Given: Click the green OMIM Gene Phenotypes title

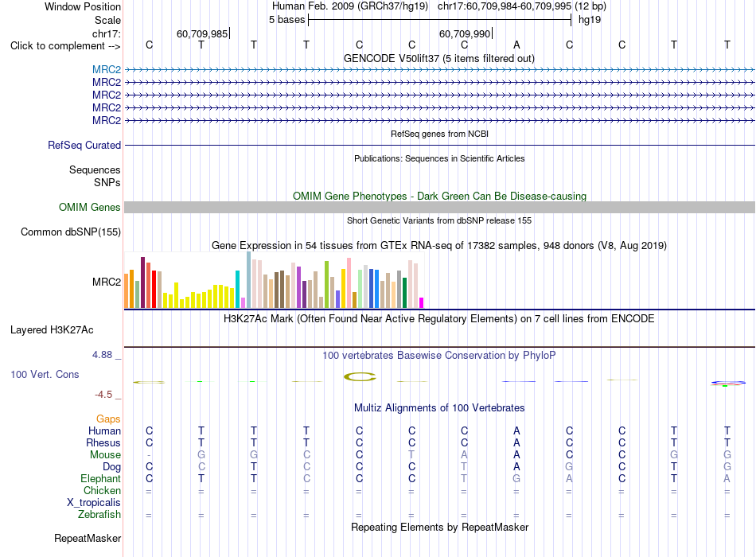Looking at the screenshot, I should tap(439, 196).
